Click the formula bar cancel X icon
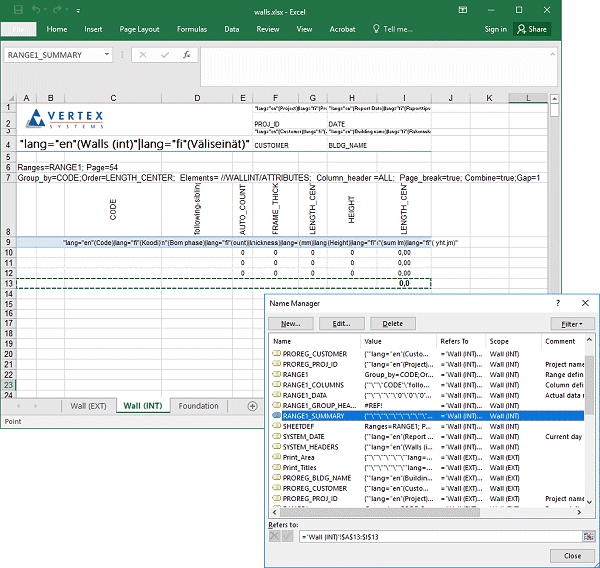Image resolution: width=600 pixels, height=568 pixels. click(x=143, y=55)
